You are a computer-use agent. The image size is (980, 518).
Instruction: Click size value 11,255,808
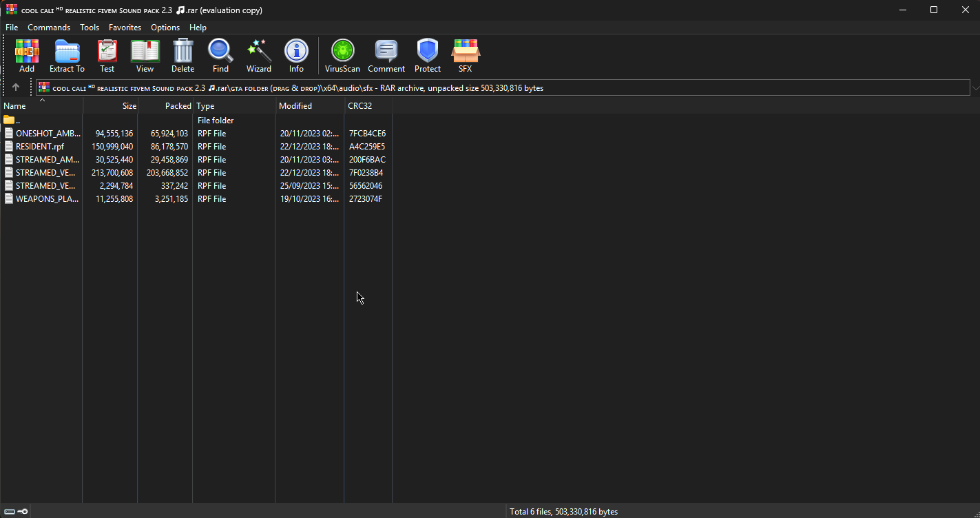tap(114, 199)
